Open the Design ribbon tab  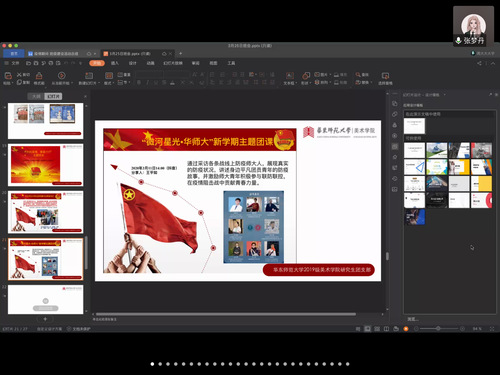point(132,63)
